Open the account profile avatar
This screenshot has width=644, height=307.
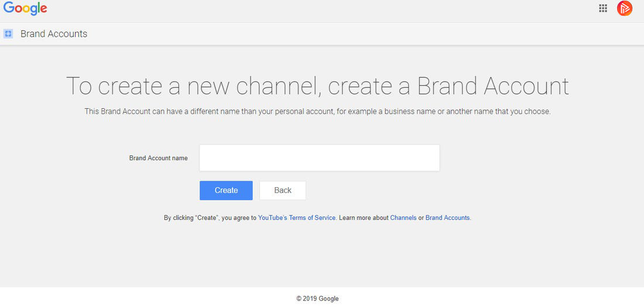(624, 8)
